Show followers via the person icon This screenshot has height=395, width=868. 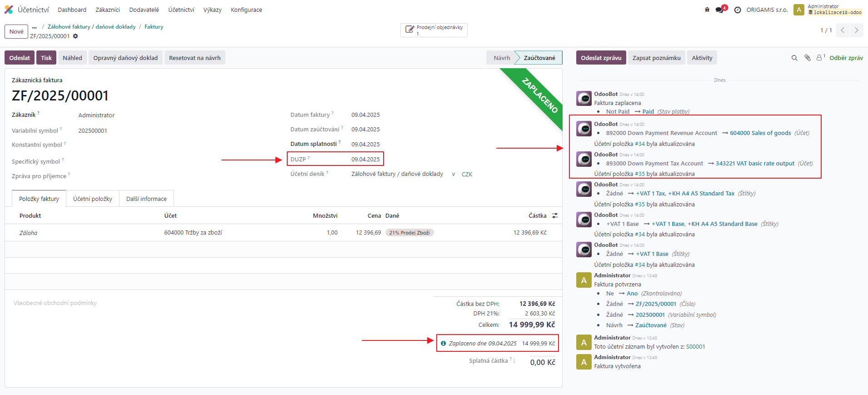click(820, 58)
